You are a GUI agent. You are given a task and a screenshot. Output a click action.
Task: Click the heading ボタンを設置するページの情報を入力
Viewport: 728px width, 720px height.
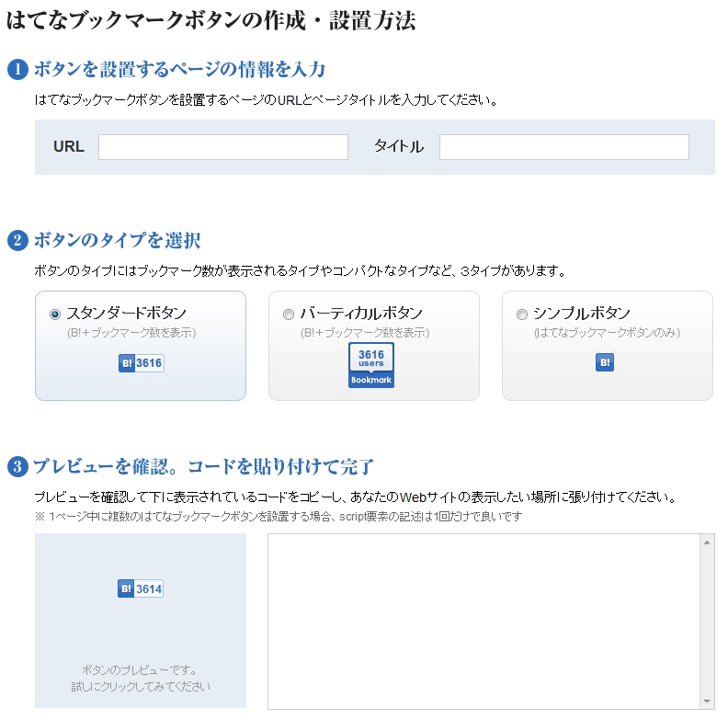point(179,69)
